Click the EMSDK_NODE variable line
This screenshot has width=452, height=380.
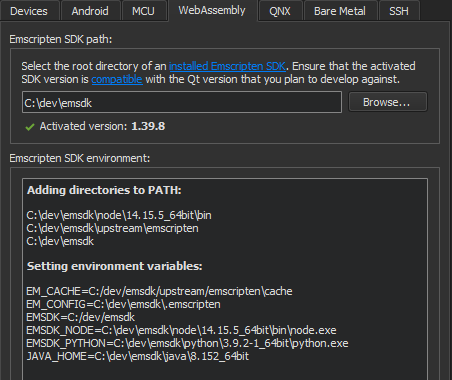pos(181,330)
